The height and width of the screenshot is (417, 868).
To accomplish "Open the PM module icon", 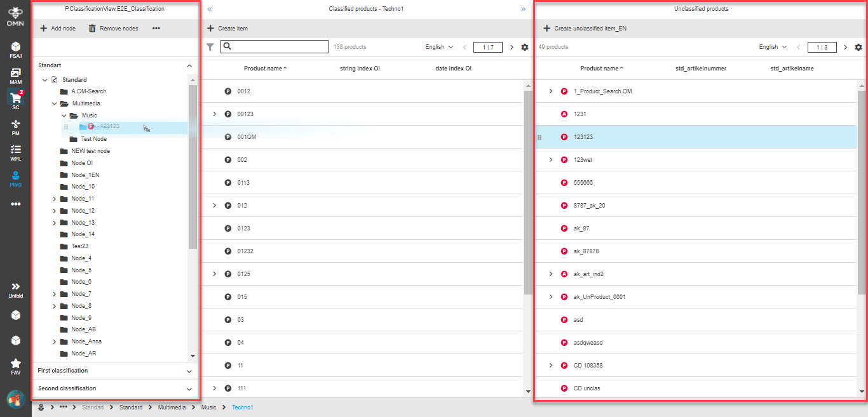I will (x=15, y=127).
